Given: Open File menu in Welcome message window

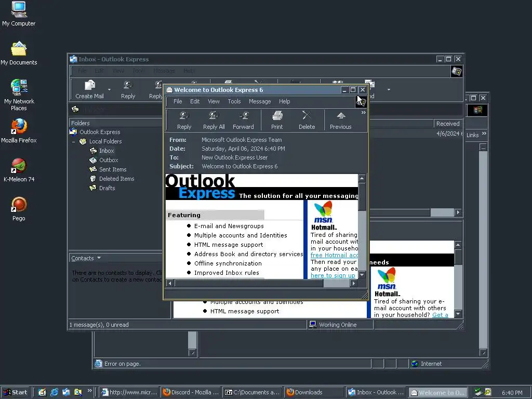Looking at the screenshot, I should click(x=178, y=101).
